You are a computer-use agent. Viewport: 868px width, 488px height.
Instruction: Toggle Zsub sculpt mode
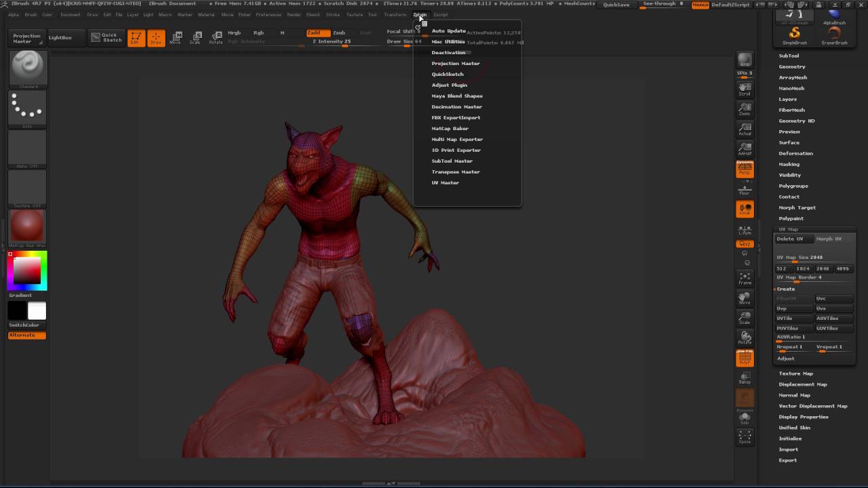coord(339,33)
